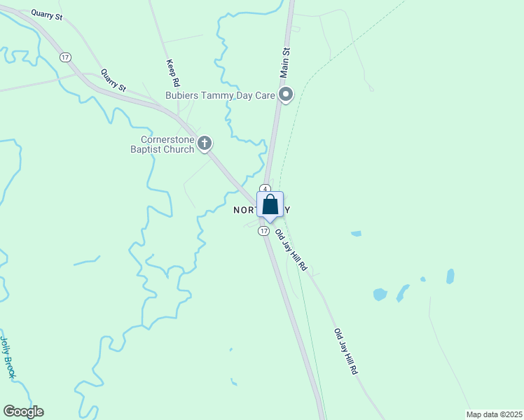
Task: Click the small pond east of Old Jay Hill Rd
Action: [x=357, y=233]
